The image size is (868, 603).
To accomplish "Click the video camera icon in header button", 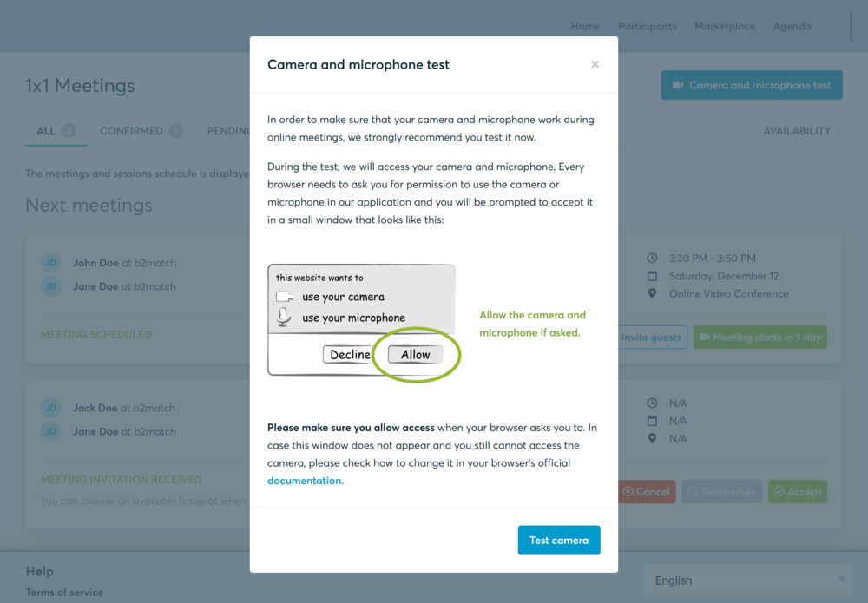I will [678, 85].
